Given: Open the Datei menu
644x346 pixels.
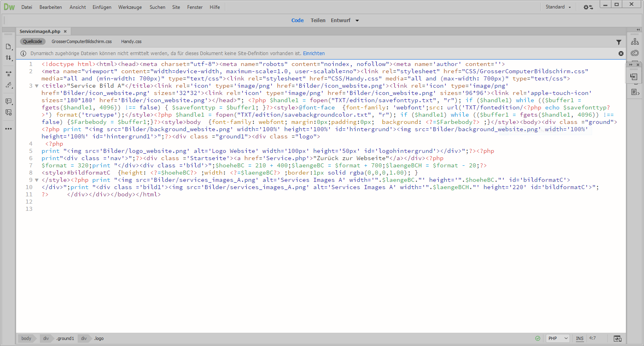Looking at the screenshot, I should pos(27,7).
